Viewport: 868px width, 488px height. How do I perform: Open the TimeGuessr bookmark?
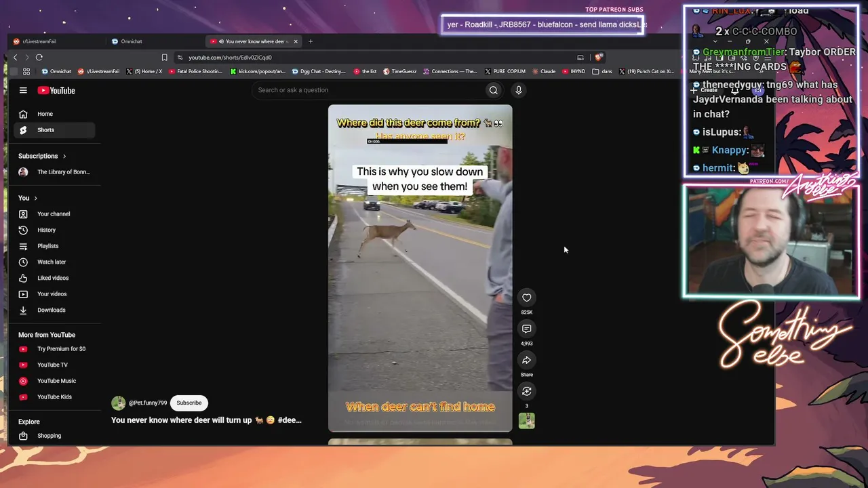tap(400, 71)
